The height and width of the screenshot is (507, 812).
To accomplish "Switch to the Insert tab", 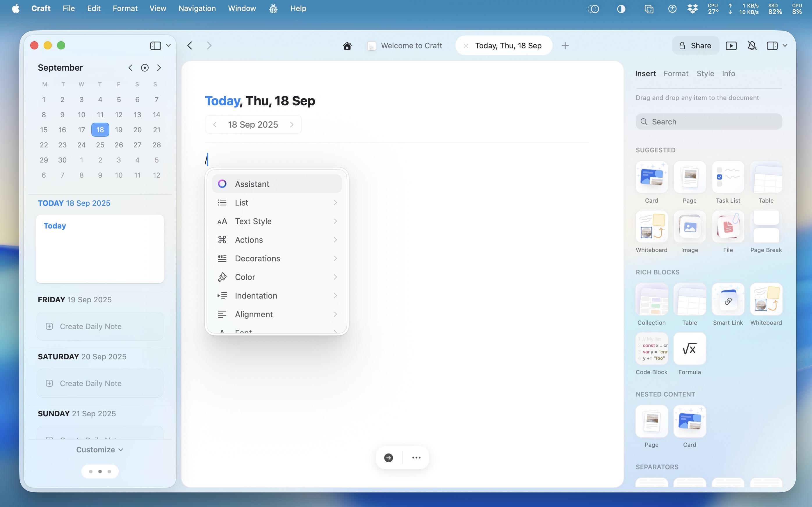I will 645,74.
